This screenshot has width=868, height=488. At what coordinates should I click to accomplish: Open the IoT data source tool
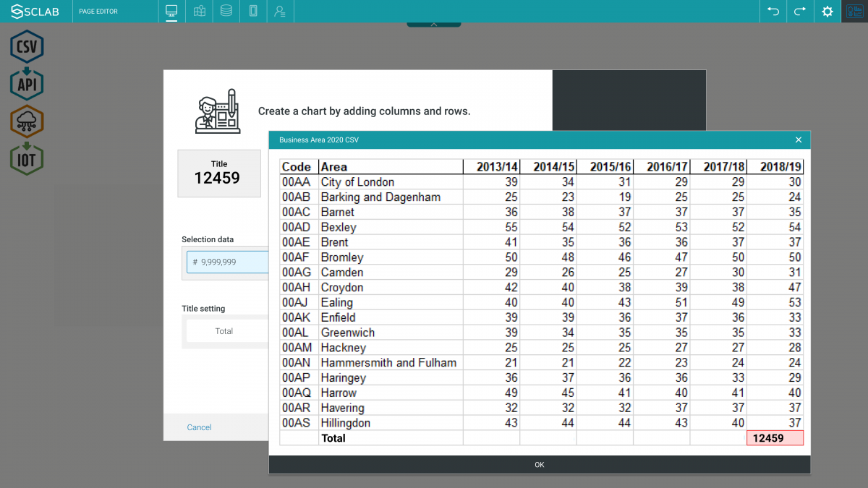26,160
